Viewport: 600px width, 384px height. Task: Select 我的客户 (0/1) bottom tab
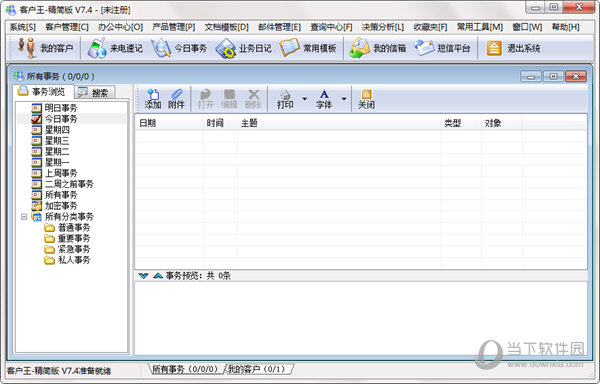[257, 369]
